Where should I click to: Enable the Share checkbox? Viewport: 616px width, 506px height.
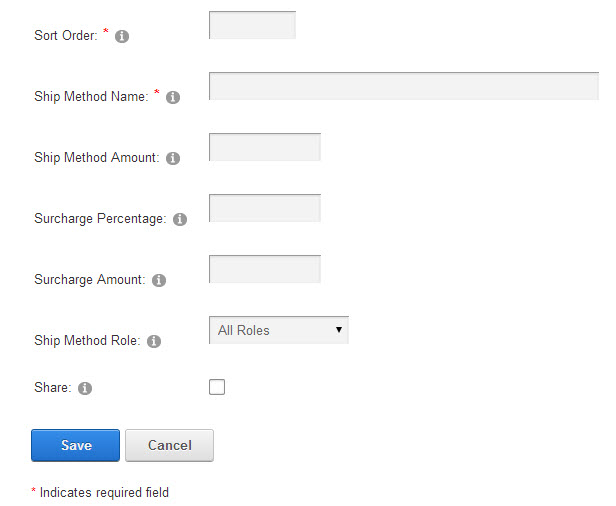point(217,387)
